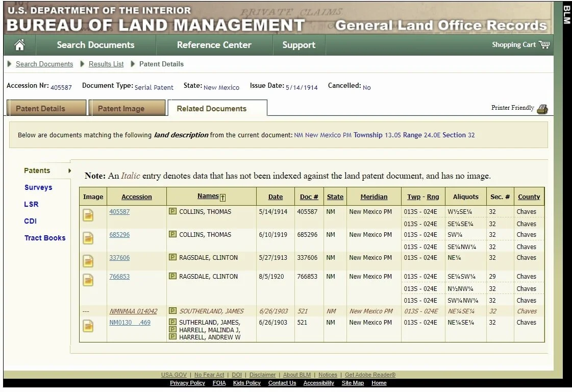Screen dimensions: 572x392
Task: Click patentee icon beside COLLINS, THOMAS 5/14/1914
Action: pyautogui.click(x=172, y=211)
